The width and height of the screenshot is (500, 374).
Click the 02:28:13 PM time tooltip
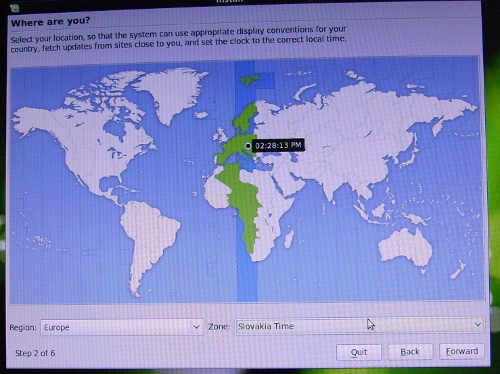[x=278, y=145]
